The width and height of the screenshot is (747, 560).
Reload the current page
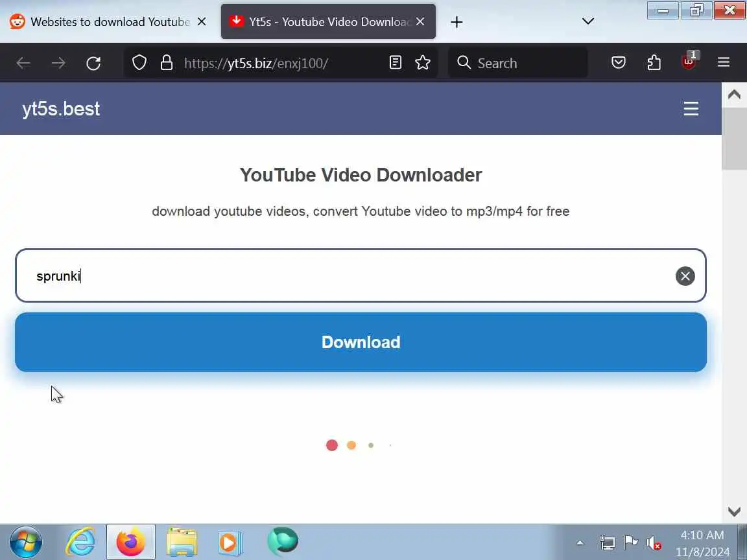[x=93, y=63]
